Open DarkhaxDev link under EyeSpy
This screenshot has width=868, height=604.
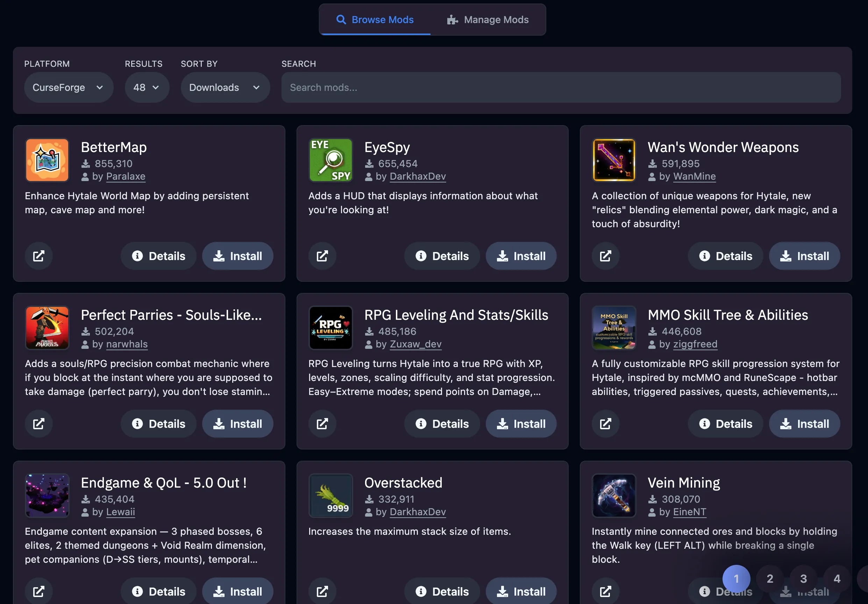[x=418, y=177]
